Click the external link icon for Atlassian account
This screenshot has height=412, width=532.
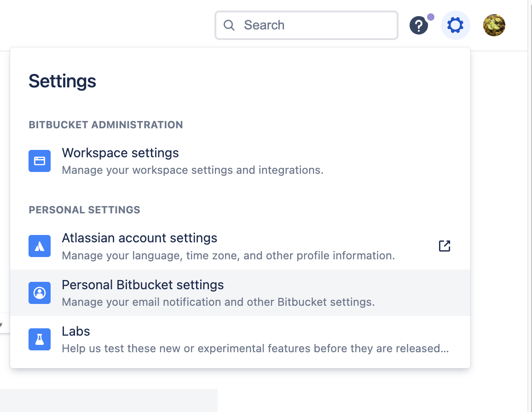tap(445, 246)
